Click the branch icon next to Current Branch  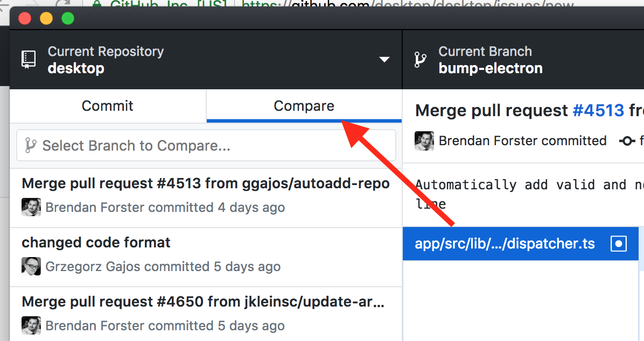click(x=419, y=59)
